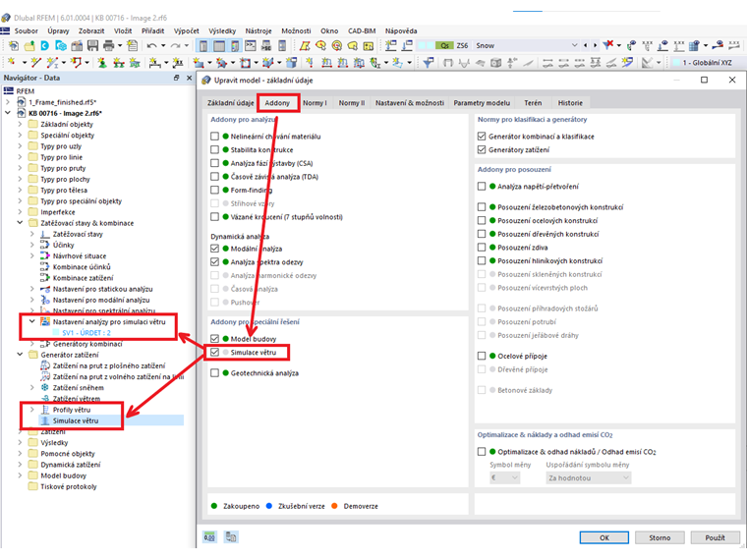The width and height of the screenshot is (747, 560).
Task: Click the Storno button
Action: (x=660, y=537)
